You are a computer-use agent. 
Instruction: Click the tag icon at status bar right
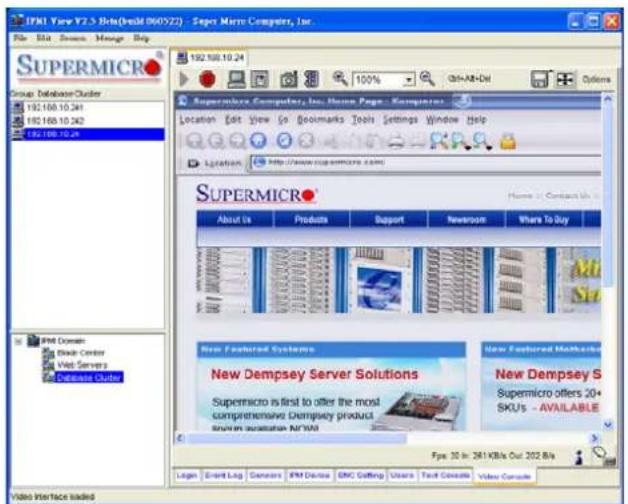pos(603,456)
